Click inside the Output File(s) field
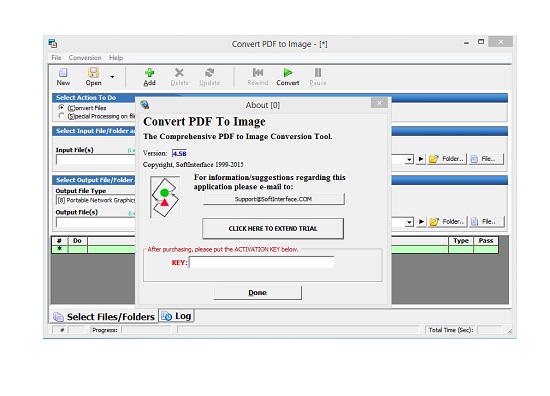Viewport: 550px width, 396px height. pos(95,222)
